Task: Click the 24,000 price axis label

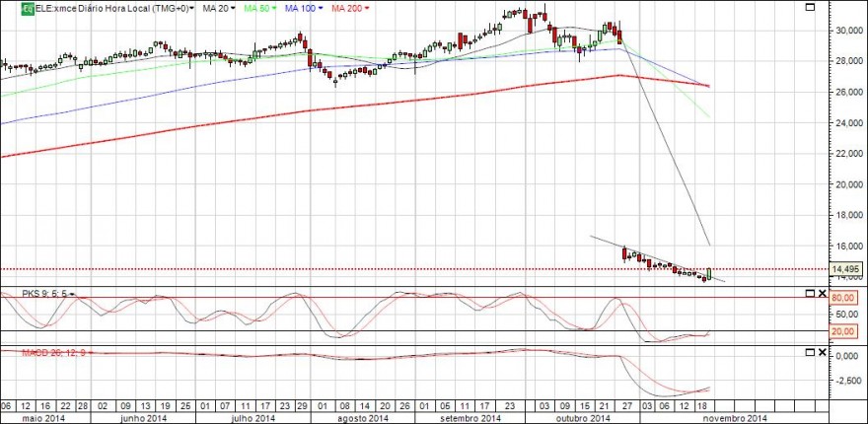Action: (x=850, y=123)
